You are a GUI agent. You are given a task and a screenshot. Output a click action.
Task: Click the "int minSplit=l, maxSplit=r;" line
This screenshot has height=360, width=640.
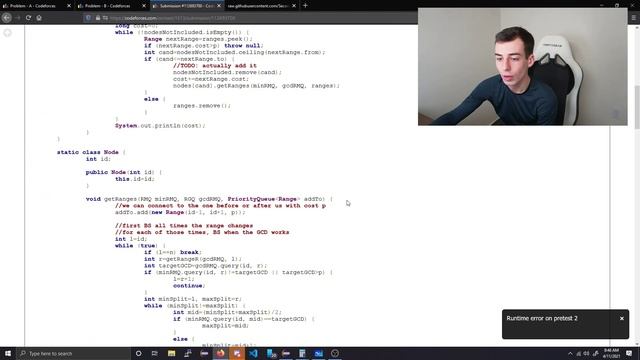(x=193, y=299)
